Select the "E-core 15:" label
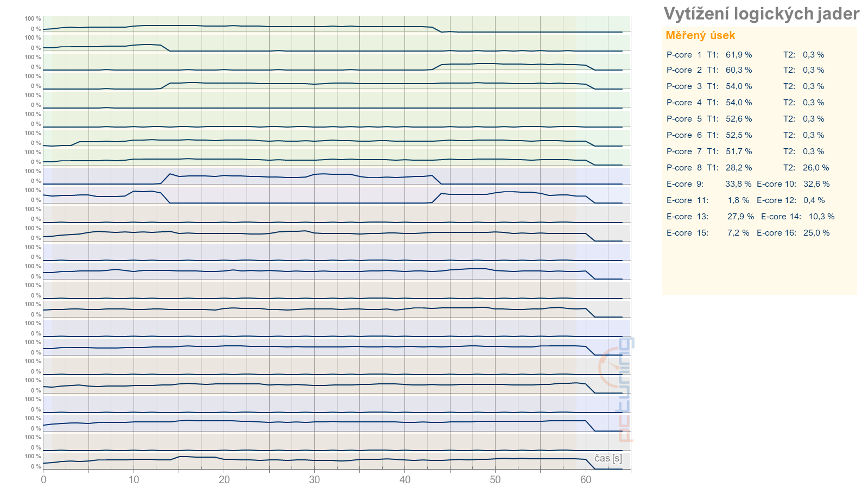This screenshot has width=868, height=487. (x=687, y=233)
